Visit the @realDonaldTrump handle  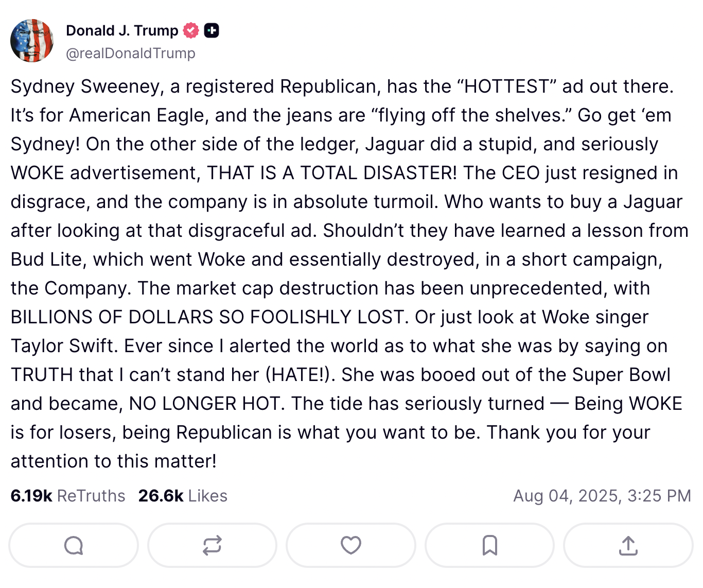[x=131, y=53]
